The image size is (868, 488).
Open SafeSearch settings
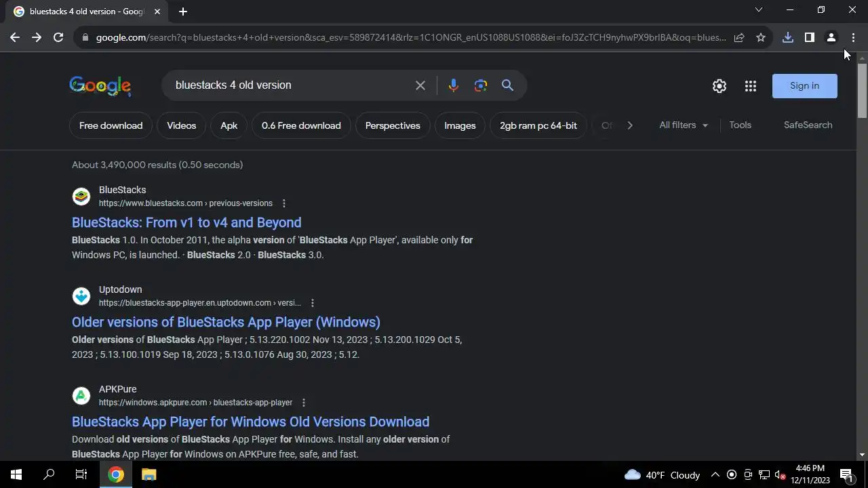(x=808, y=125)
